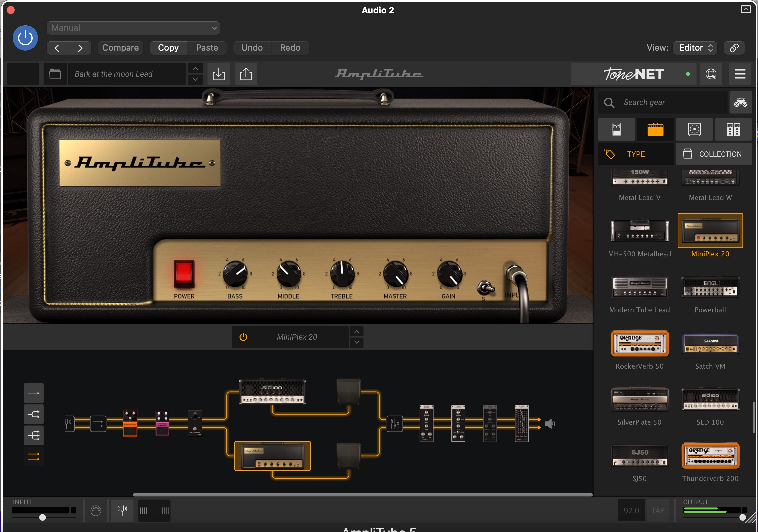Open the Manual preset dropdown
Viewport: 758px width, 532px height.
pos(133,28)
